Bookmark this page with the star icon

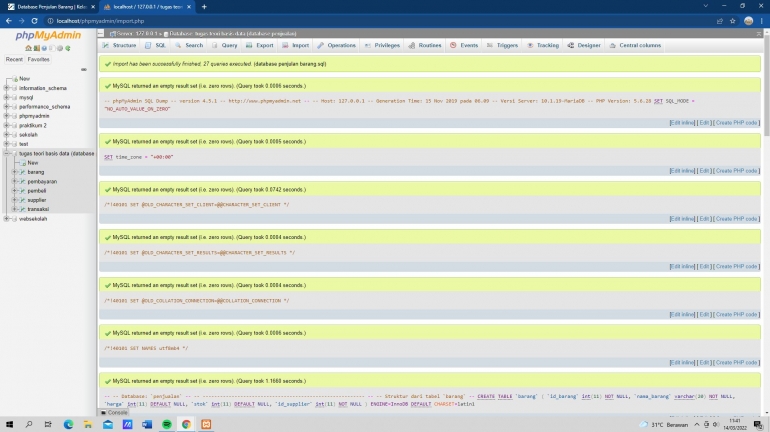733,21
